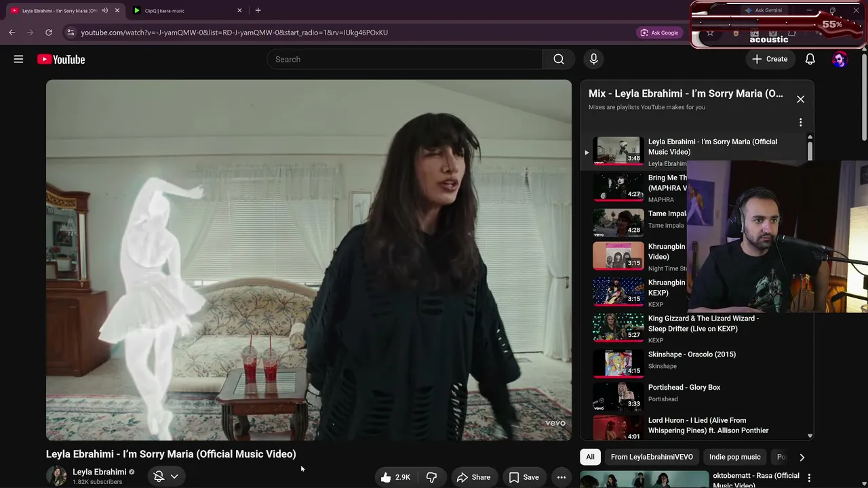The image size is (868, 488).
Task: Open Skinshape - Oracolo (2015) title
Action: 692,354
